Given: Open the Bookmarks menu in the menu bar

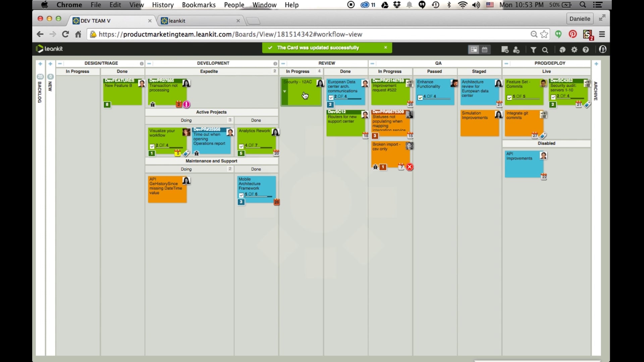Looking at the screenshot, I should [199, 5].
